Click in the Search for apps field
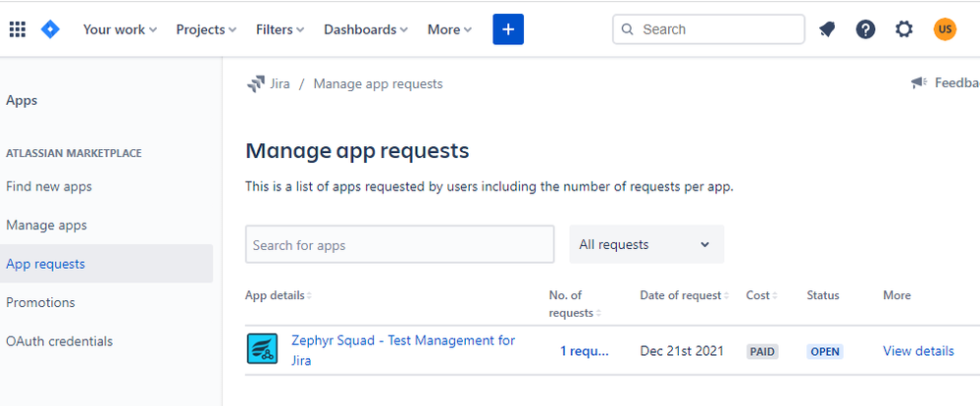 tap(400, 244)
